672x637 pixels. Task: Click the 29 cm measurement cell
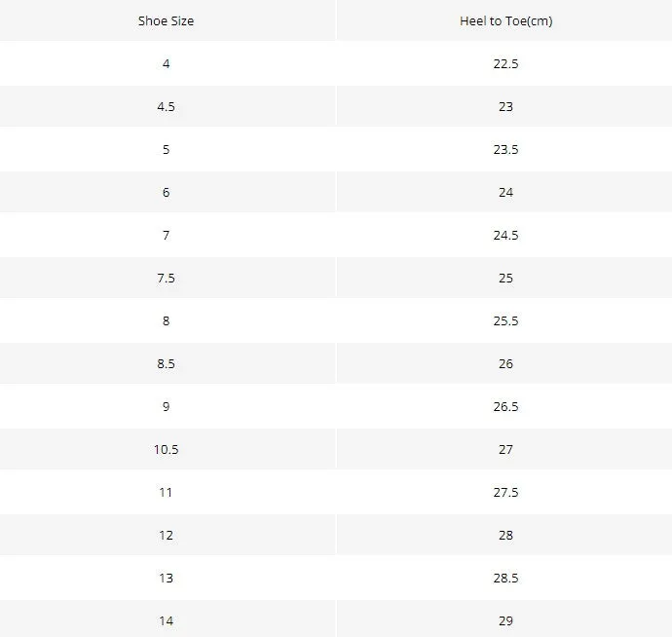(x=505, y=621)
